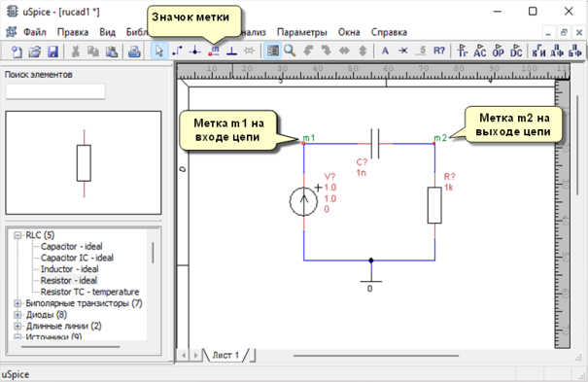
Task: Select 'Resistor - ideal' item
Action: coord(69,280)
